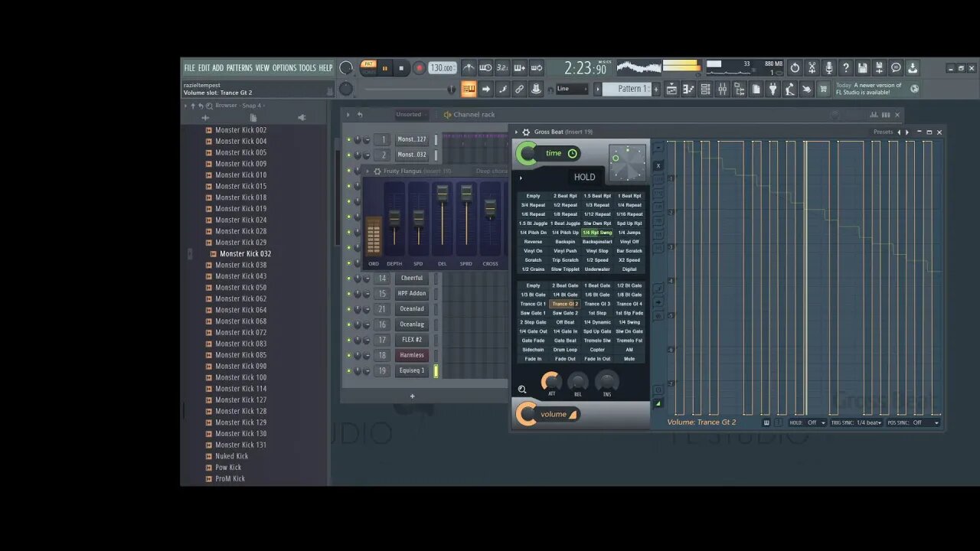Open the TOOLS menu
Viewport: 980px width, 551px height.
point(307,68)
